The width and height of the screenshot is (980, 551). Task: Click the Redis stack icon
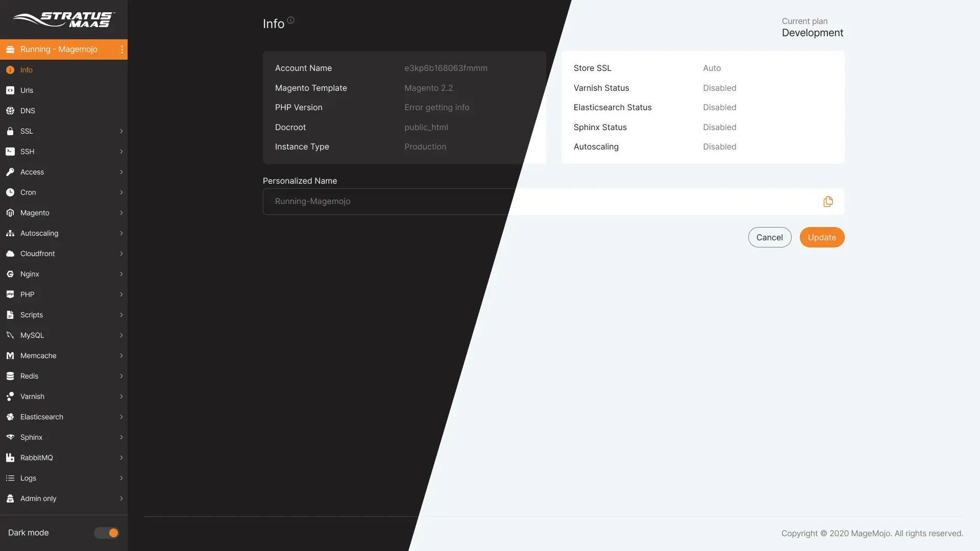pos(10,376)
